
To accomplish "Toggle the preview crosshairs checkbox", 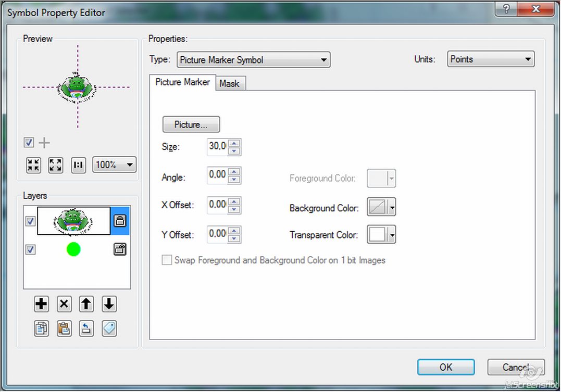I will pos(29,142).
